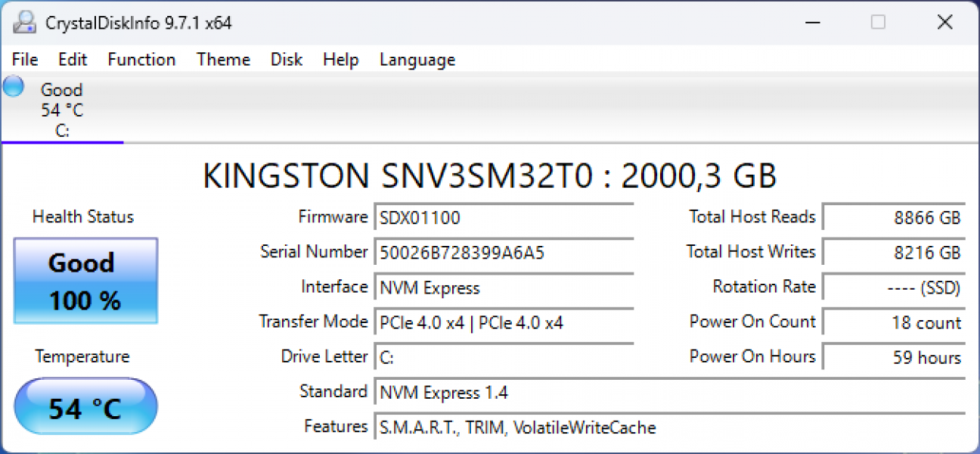980x454 pixels.
Task: Select the C: drive tab showing Good 54 °C
Action: click(62, 110)
